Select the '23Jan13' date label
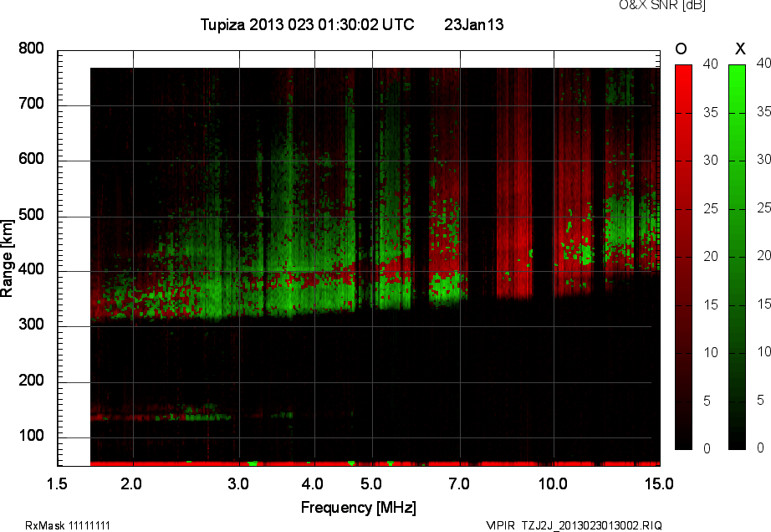Viewport: 771px width, 532px height. coord(473,25)
